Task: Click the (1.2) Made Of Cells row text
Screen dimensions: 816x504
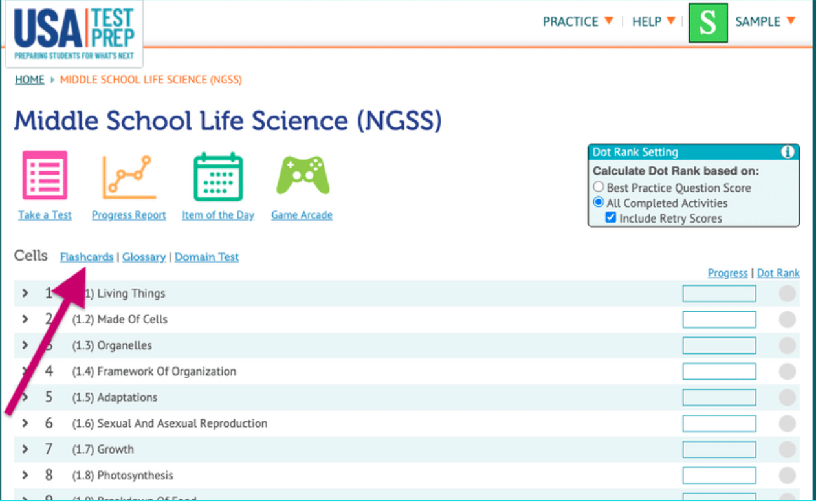Action: (x=120, y=320)
